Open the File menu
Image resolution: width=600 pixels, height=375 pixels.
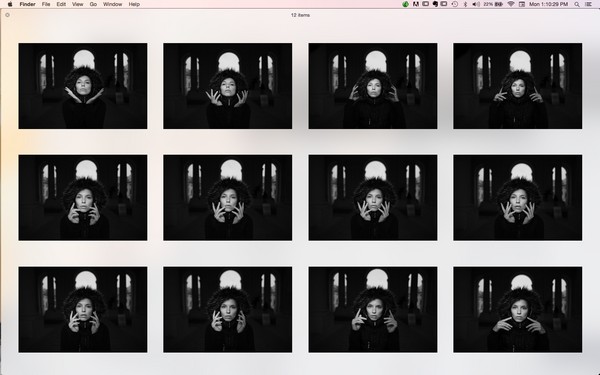[46, 4]
